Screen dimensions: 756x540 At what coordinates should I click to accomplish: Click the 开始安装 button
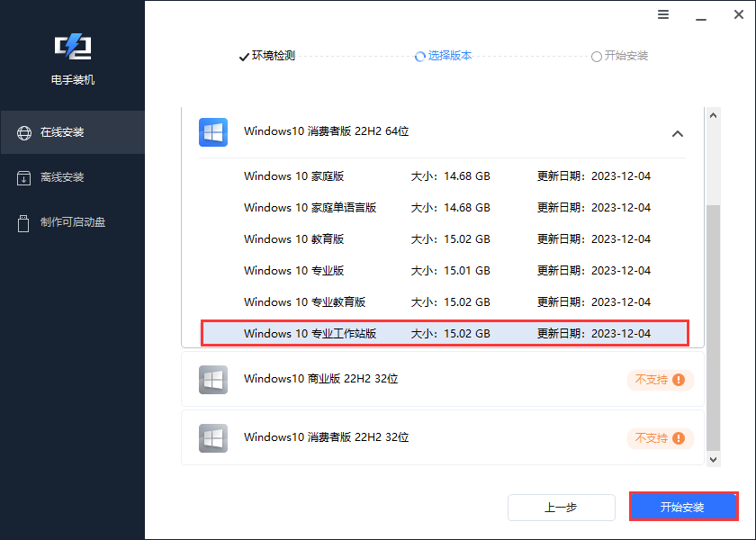point(683,507)
